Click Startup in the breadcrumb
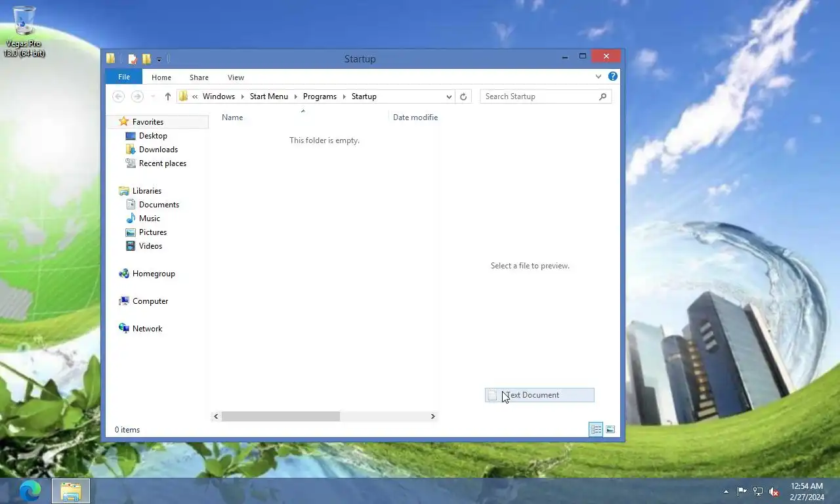The height and width of the screenshot is (504, 840). tap(364, 96)
